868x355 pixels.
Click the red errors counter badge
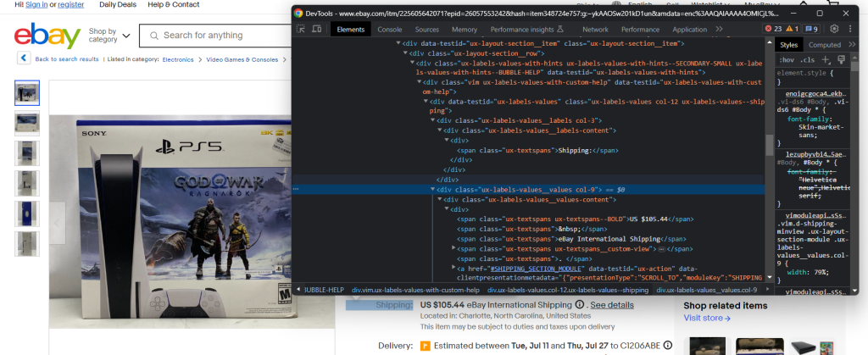click(773, 30)
